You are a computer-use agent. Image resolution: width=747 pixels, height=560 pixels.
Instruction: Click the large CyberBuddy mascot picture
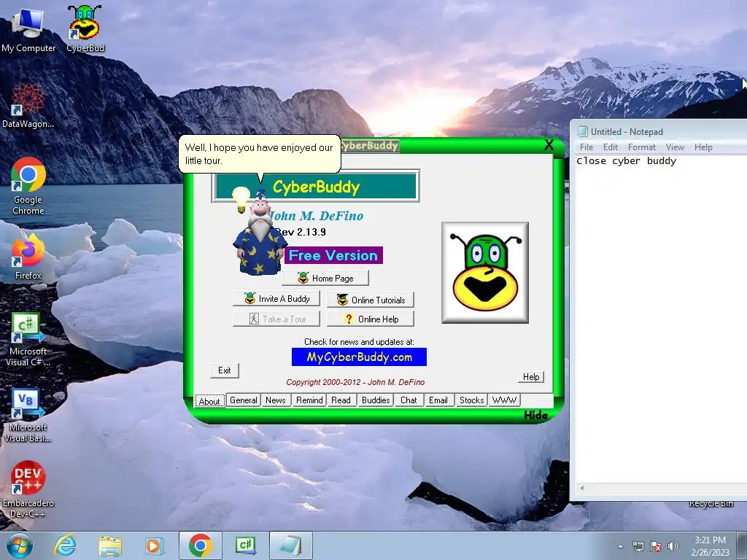point(485,273)
